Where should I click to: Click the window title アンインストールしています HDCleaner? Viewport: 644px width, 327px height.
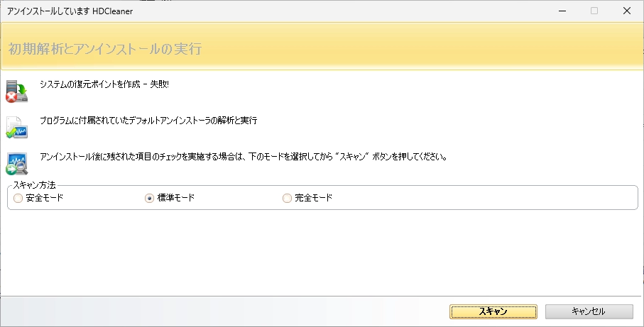coord(70,11)
